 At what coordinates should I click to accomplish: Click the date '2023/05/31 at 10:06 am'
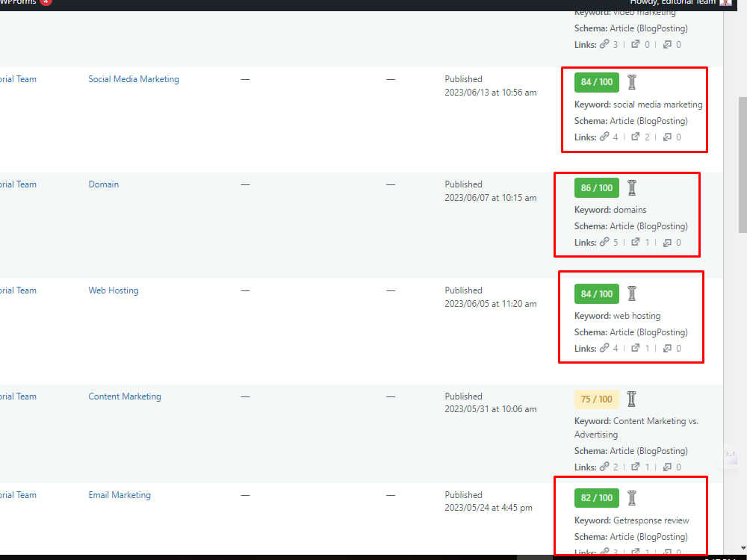490,408
